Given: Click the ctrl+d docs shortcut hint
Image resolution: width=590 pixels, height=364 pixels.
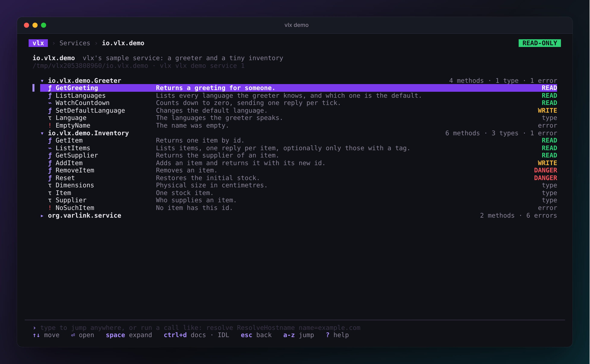Looking at the screenshot, I should pos(185,335).
